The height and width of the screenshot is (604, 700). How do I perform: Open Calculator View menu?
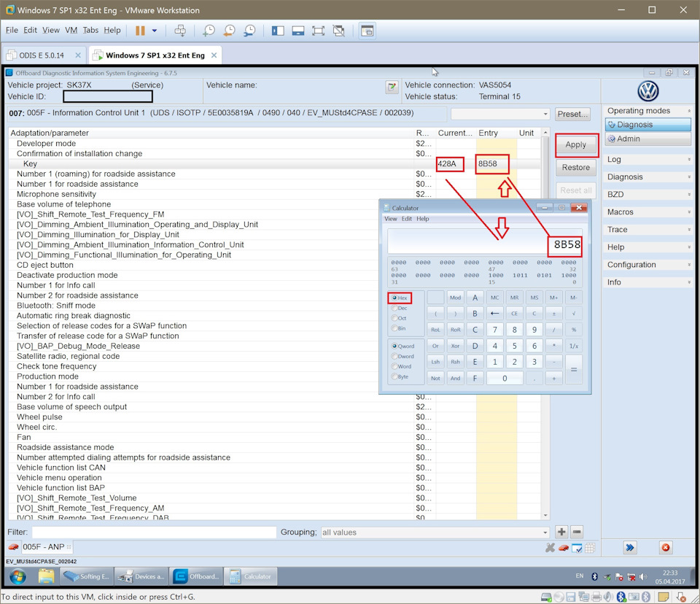[x=390, y=219]
